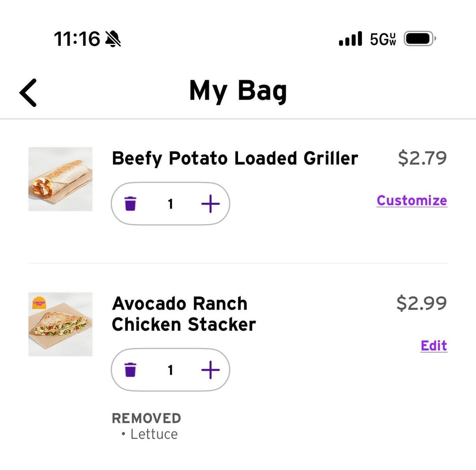The image size is (476, 470).
Task: Tap the cellular signal bars icon
Action: pos(350,39)
